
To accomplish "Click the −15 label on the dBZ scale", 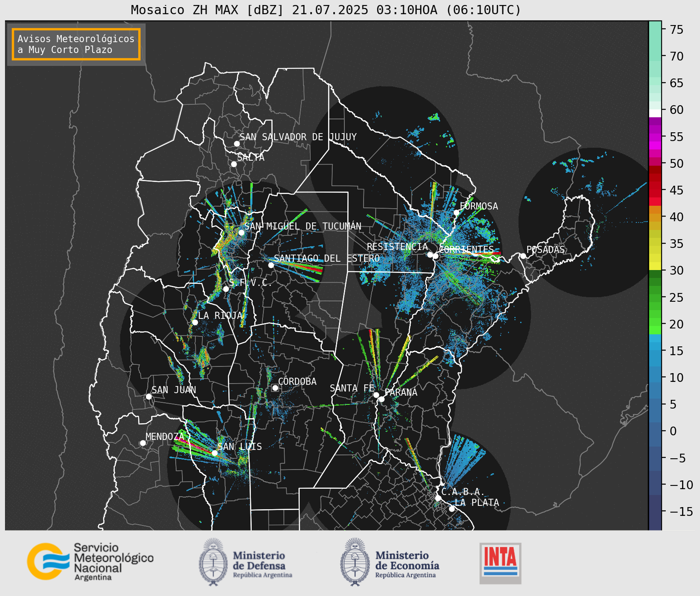I will click(681, 512).
